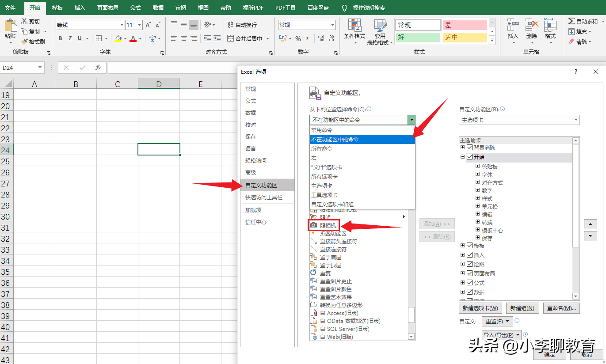Open the Name Box dropdown arrow
606x364 pixels.
(x=40, y=68)
